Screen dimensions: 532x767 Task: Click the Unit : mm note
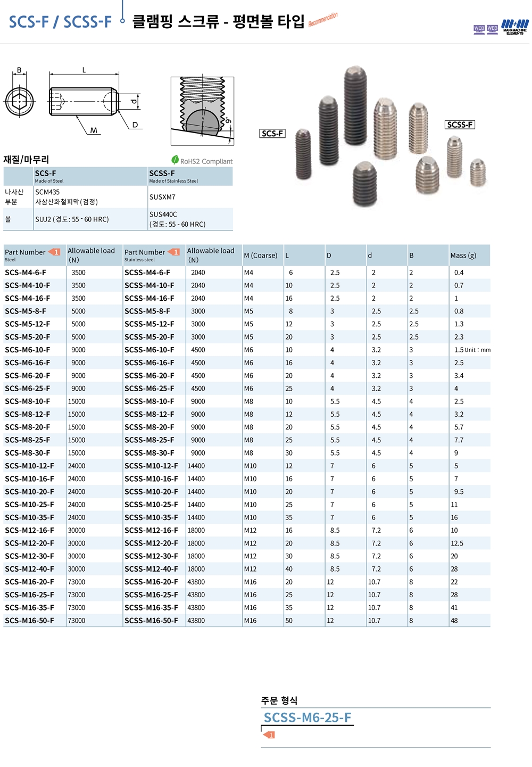478,350
